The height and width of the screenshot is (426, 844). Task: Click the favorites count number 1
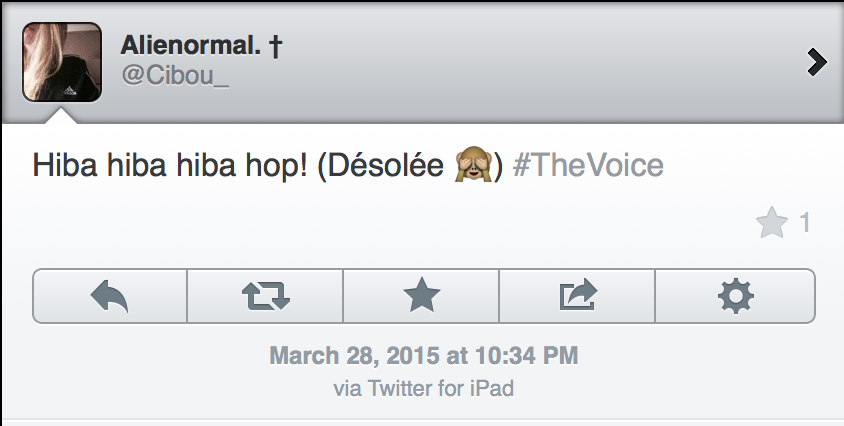[x=805, y=224]
